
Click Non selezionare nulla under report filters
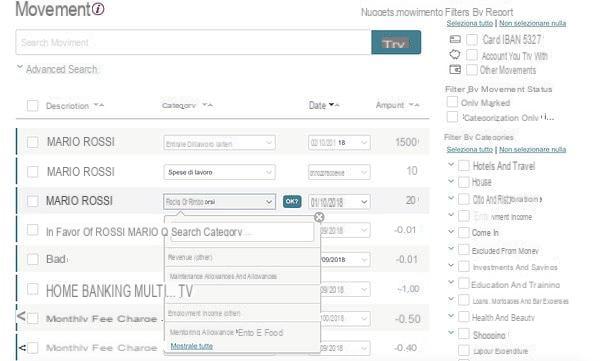tap(533, 23)
